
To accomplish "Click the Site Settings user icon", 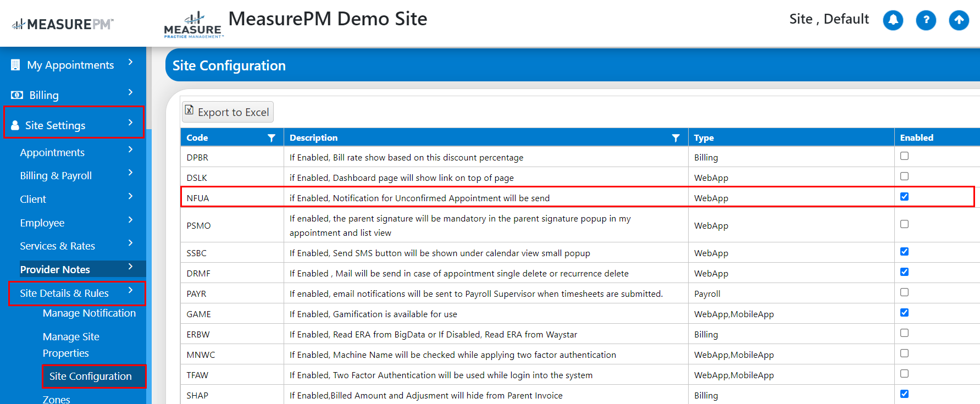I will coord(15,125).
